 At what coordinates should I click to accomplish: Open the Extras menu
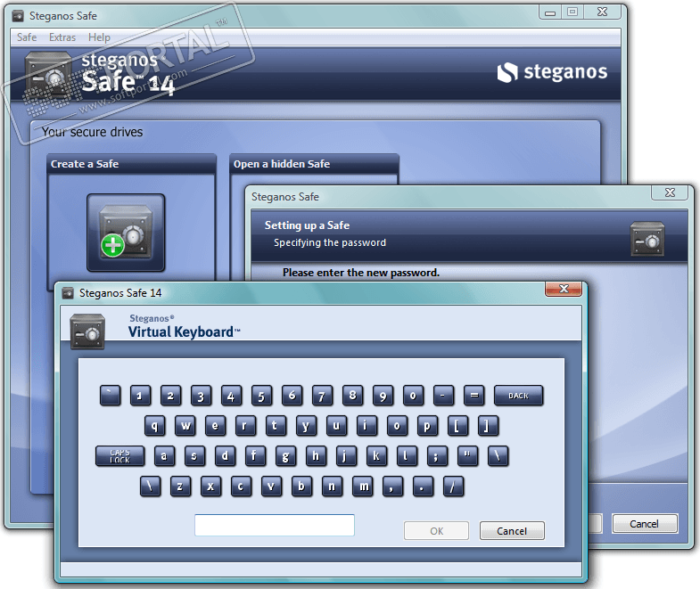click(62, 37)
